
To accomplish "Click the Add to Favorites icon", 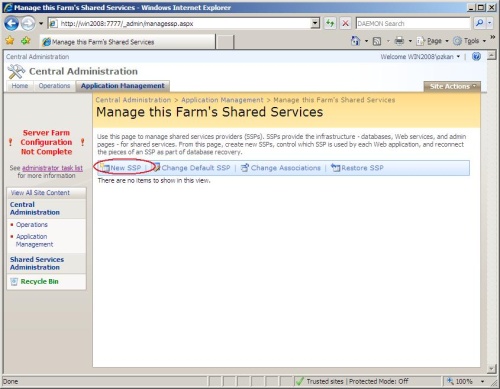I will tap(26, 41).
